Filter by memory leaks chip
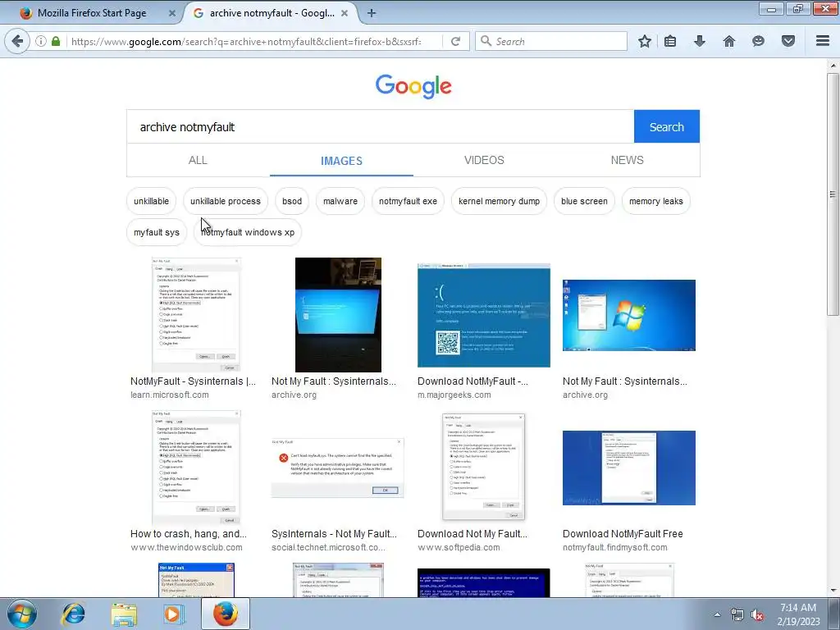840x630 pixels. (655, 202)
